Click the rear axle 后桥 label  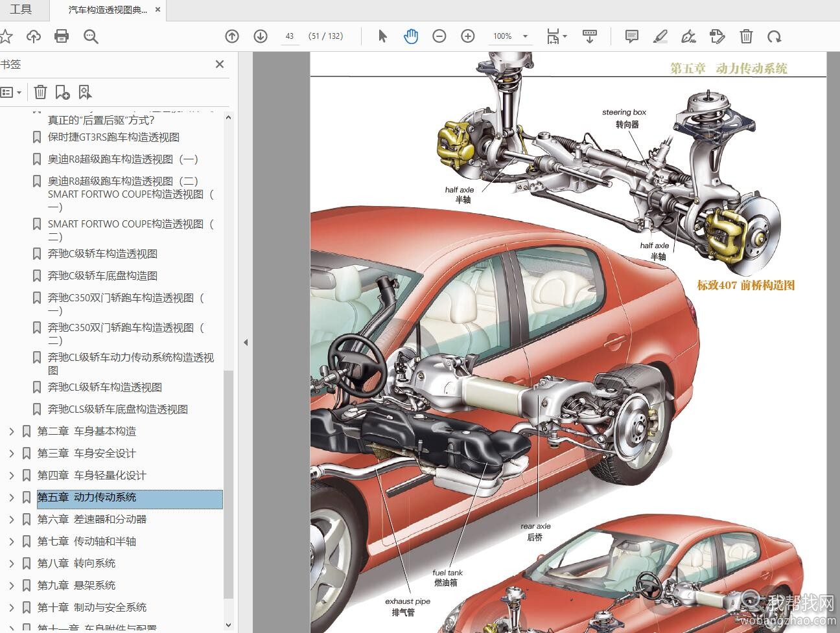535,532
